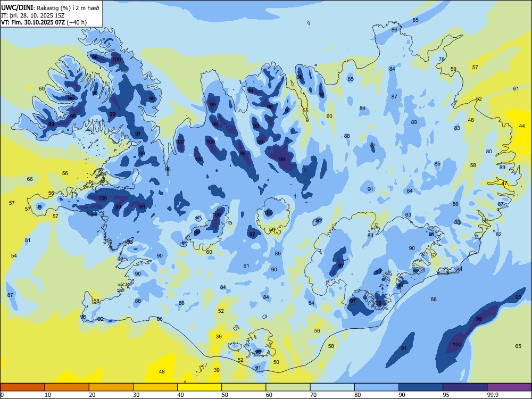Click the 20–30 legend color swatch
The width and height of the screenshot is (532, 399).
111,387
